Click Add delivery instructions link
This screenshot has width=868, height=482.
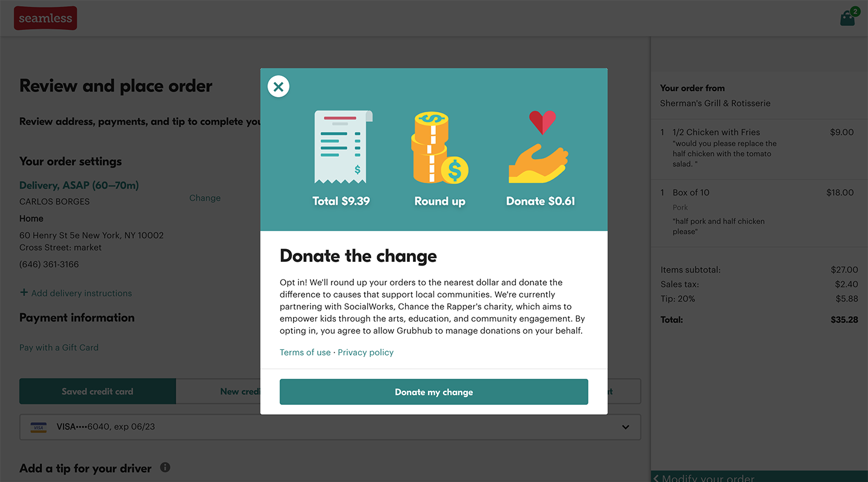(81, 293)
